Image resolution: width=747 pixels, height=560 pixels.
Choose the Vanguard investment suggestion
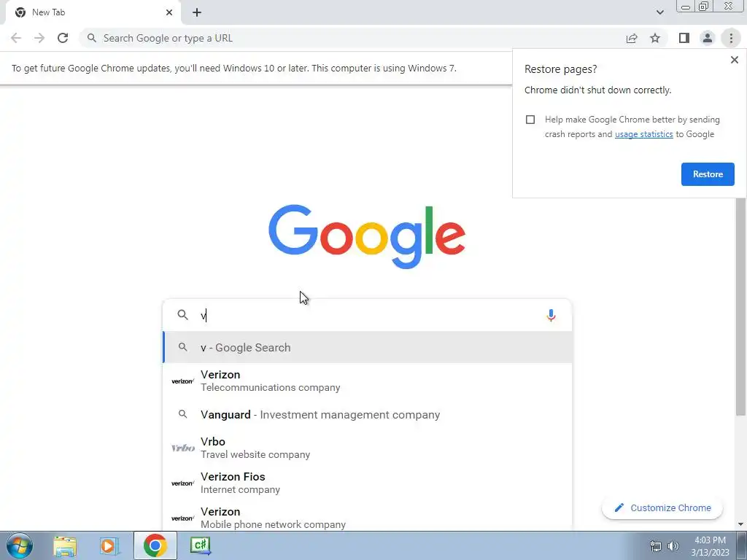(368, 414)
